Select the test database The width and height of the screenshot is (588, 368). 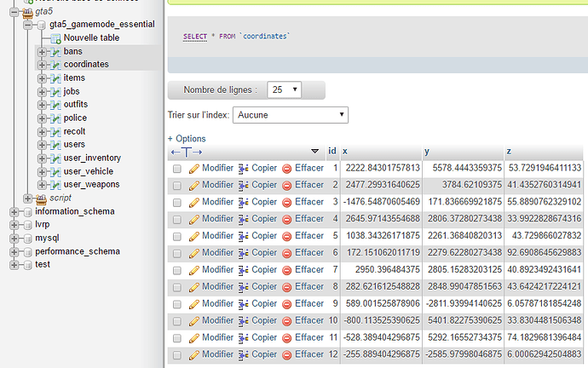pyautogui.click(x=43, y=265)
